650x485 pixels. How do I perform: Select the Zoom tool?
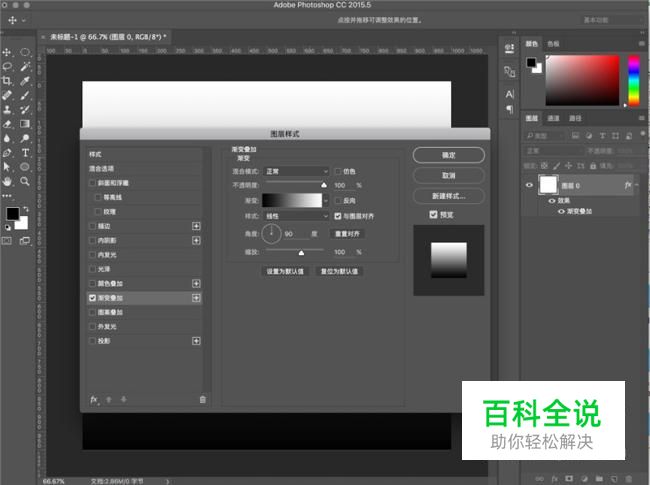(25, 181)
